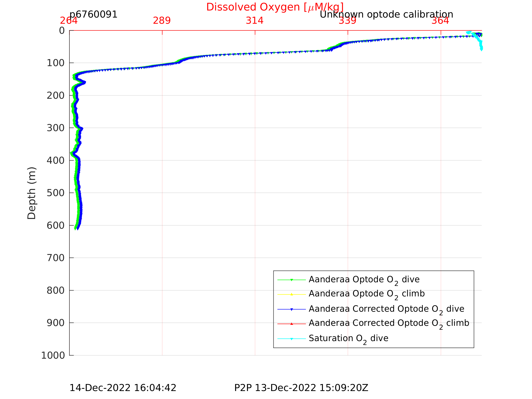Click the oxygen spike near 160 m depth
This screenshot has width=532, height=399.
pyautogui.click(x=84, y=83)
